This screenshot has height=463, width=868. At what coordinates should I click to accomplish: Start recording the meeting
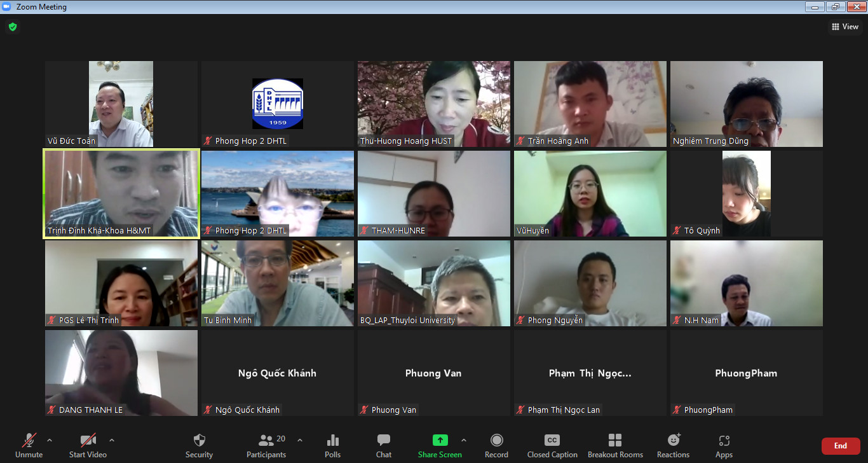(496, 445)
